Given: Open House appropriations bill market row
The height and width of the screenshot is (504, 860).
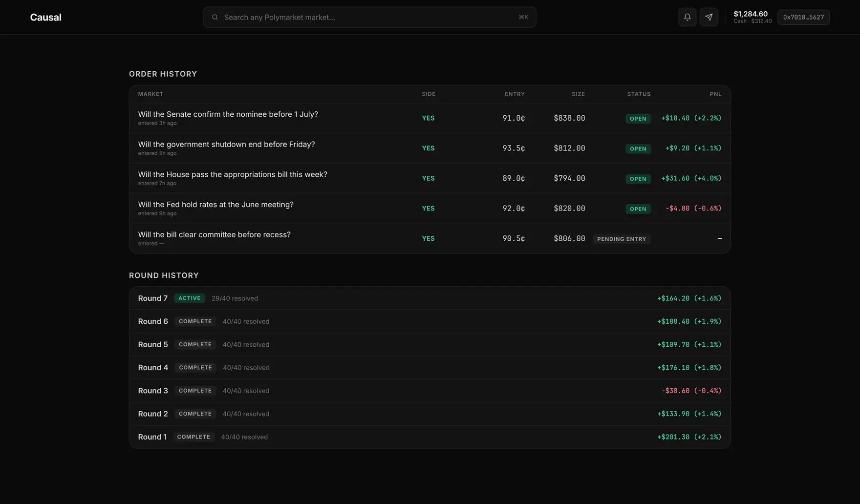Looking at the screenshot, I should point(430,178).
